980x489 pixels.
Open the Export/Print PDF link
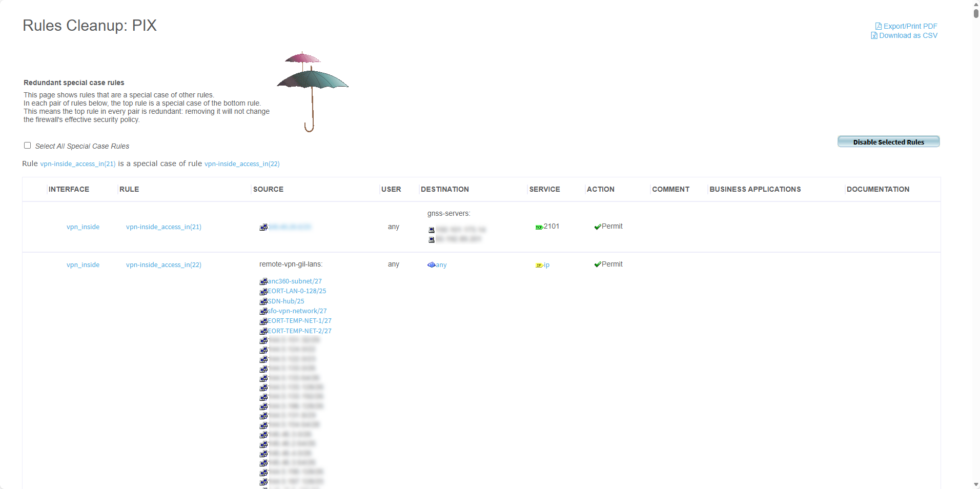click(x=910, y=26)
